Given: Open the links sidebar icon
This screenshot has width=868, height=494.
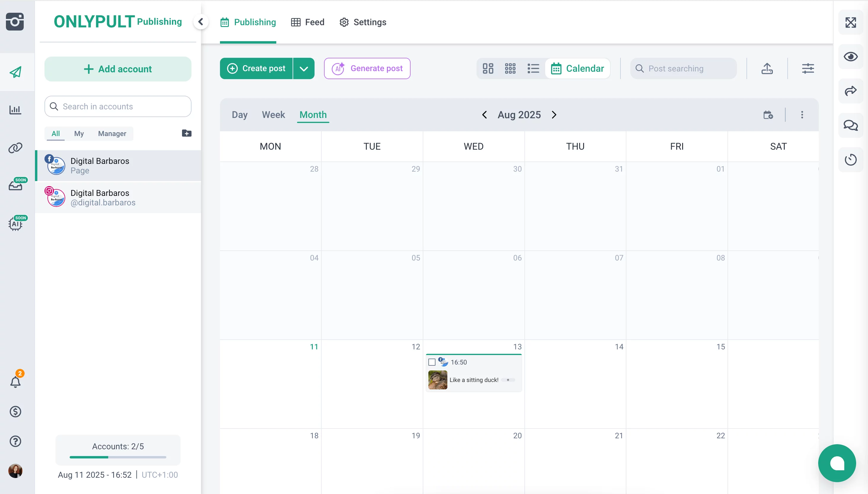Looking at the screenshot, I should click(15, 148).
